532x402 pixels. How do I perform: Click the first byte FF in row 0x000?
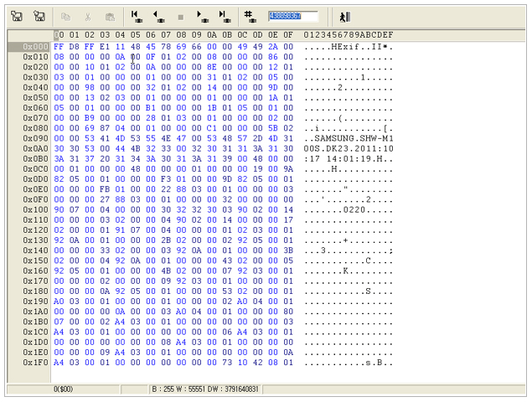point(59,46)
